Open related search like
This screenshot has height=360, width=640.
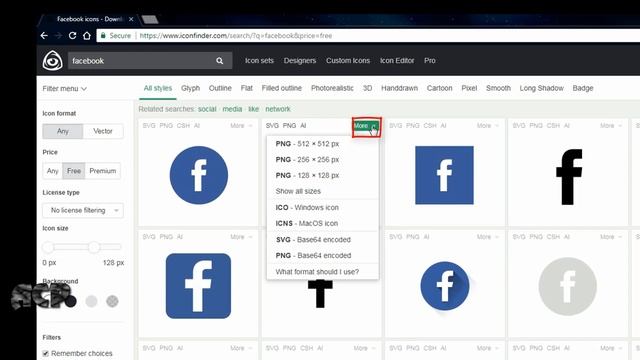tap(253, 109)
